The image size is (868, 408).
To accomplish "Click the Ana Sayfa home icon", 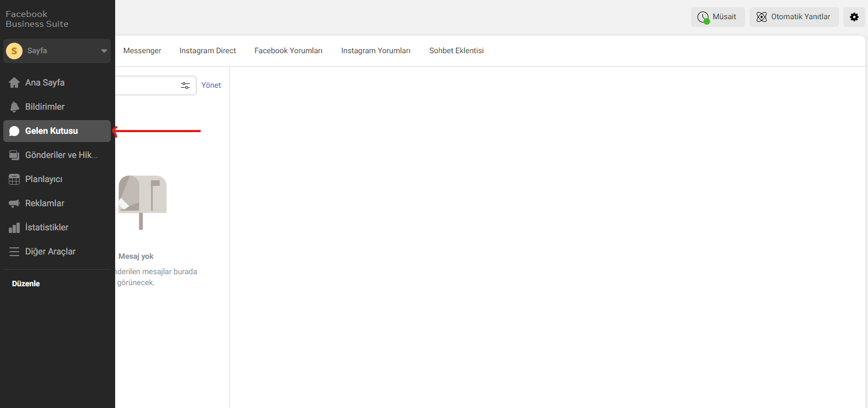I will click(x=14, y=83).
